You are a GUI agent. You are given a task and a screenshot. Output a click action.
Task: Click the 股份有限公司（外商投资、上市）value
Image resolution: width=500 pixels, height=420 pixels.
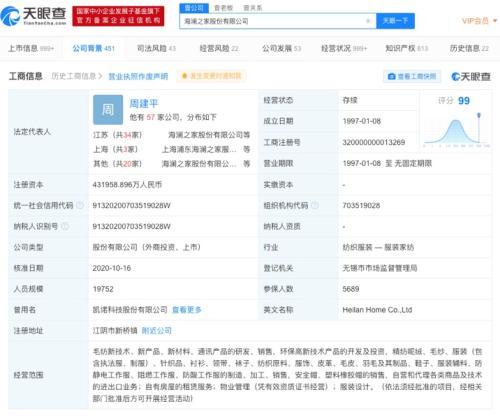pyautogui.click(x=147, y=247)
